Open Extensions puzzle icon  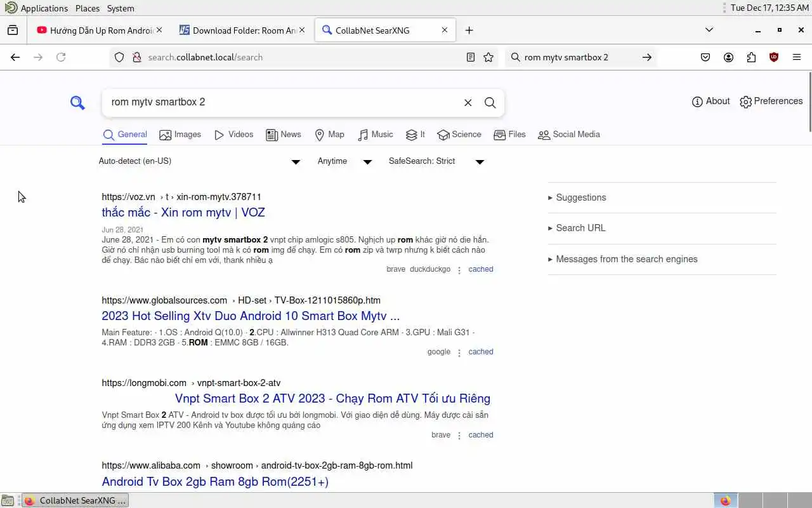(x=751, y=57)
